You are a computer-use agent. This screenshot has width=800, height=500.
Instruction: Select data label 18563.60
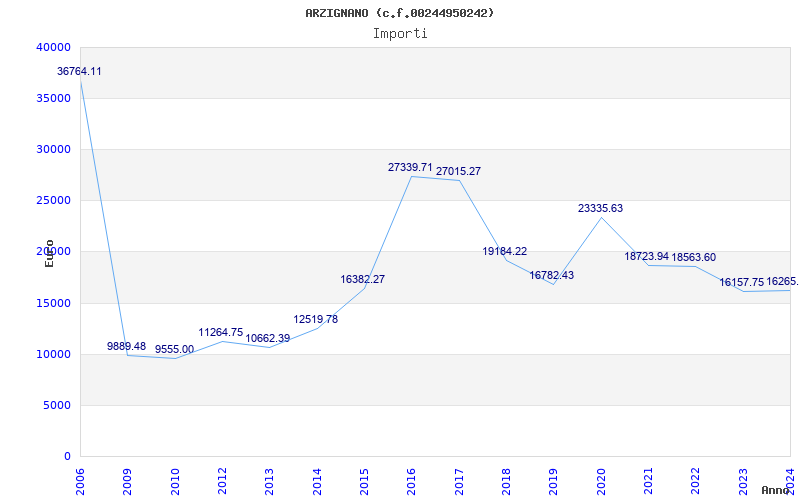click(x=694, y=258)
